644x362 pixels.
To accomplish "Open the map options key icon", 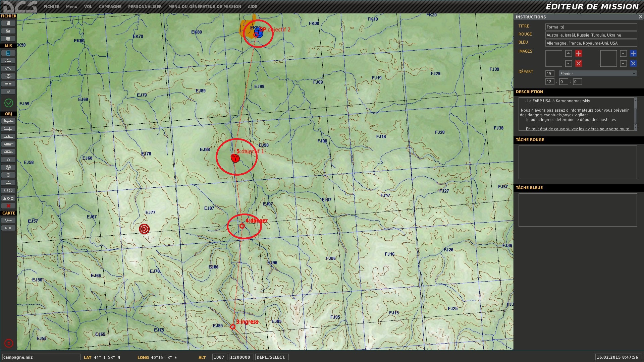I will point(8,220).
